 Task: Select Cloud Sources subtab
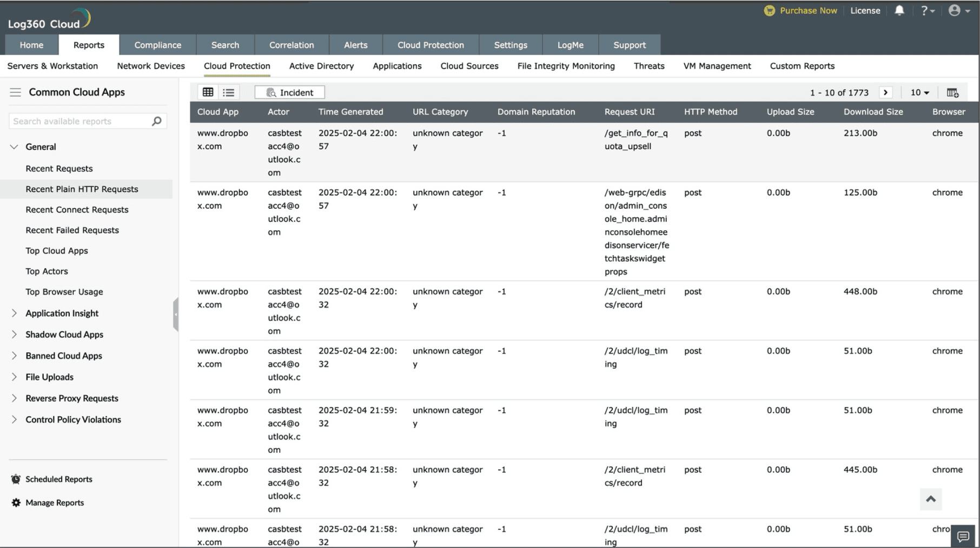tap(469, 66)
